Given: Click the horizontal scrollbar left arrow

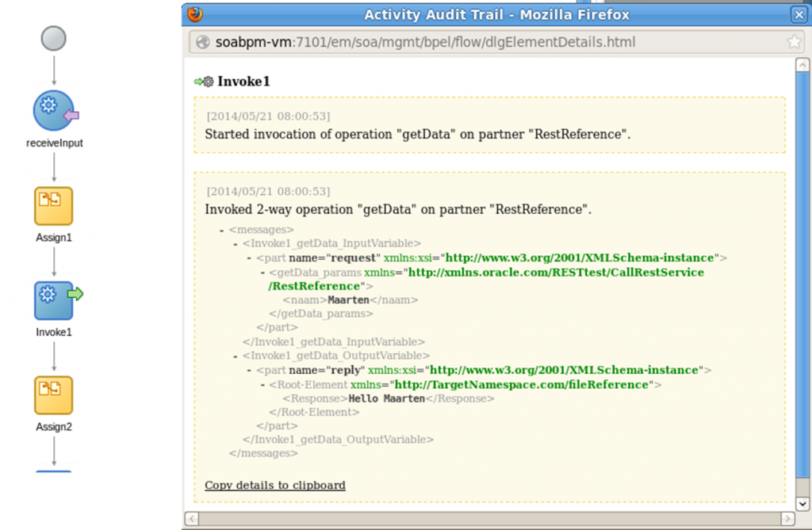Looking at the screenshot, I should tap(192, 518).
